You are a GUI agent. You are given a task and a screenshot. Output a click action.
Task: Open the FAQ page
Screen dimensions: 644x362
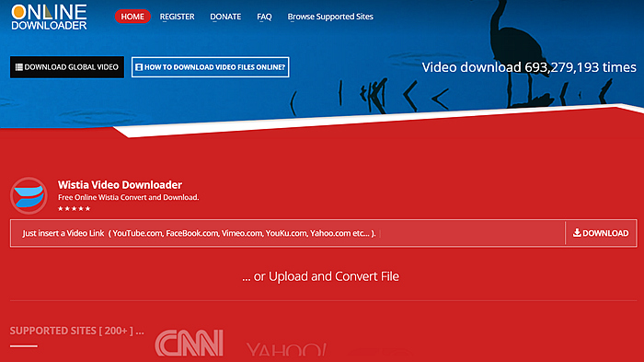pos(264,17)
